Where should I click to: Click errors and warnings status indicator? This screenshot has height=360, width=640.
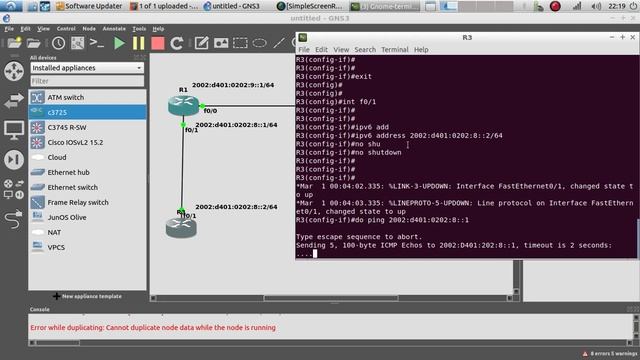click(610, 353)
